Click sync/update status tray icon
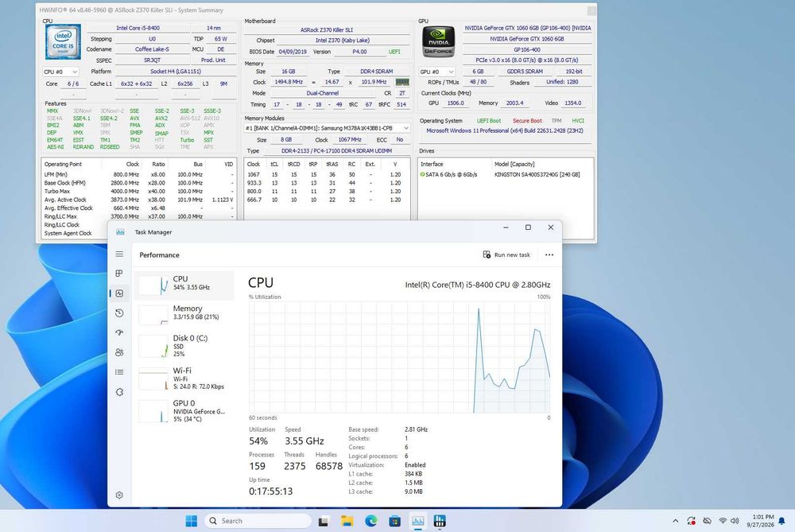 coord(691,521)
